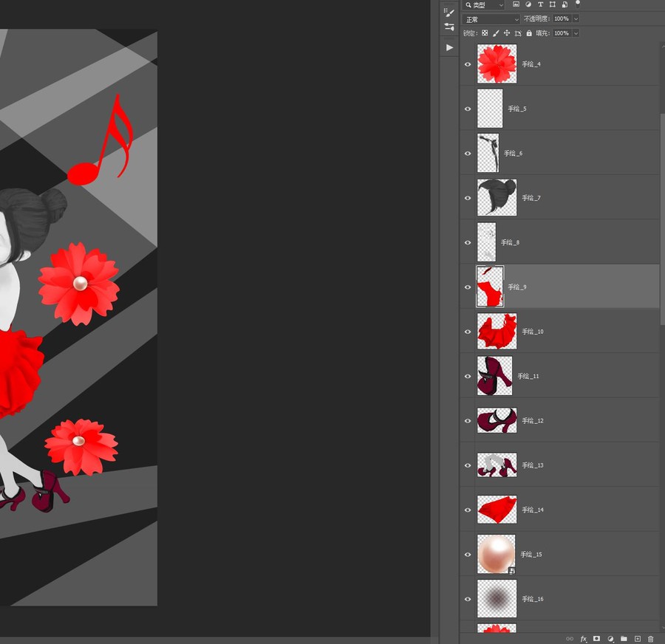Hide layer 手绘_8
This screenshot has width=665, height=644.
[x=468, y=242]
